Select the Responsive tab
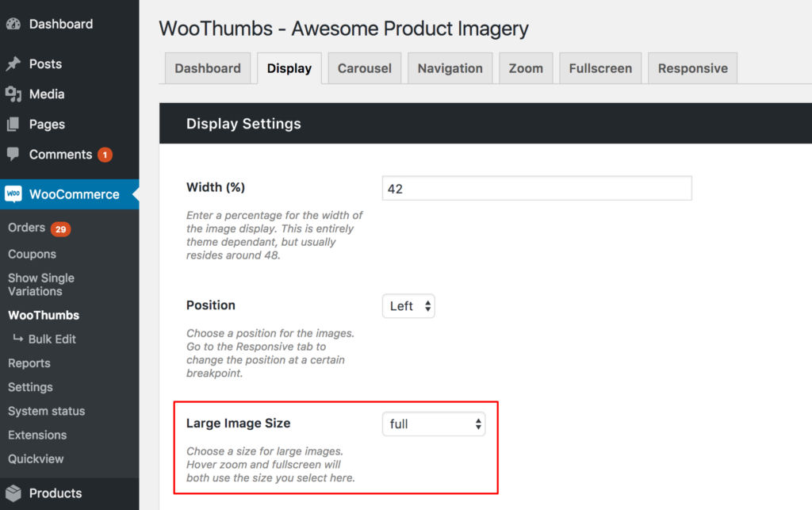 click(x=692, y=67)
